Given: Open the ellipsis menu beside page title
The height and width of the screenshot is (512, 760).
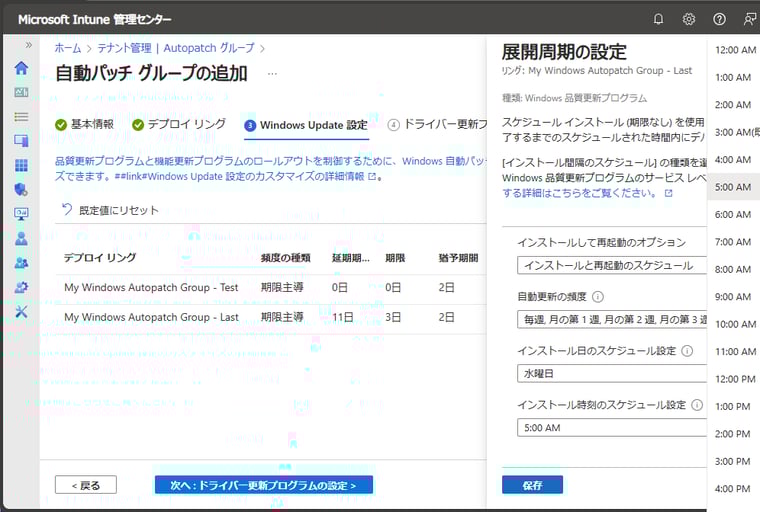Looking at the screenshot, I should [272, 74].
